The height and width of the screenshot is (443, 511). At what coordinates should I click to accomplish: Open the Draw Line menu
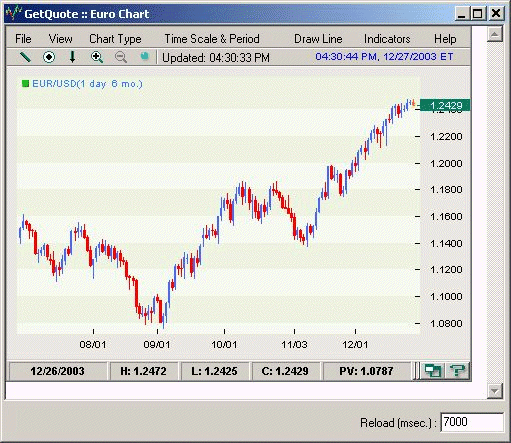[318, 39]
